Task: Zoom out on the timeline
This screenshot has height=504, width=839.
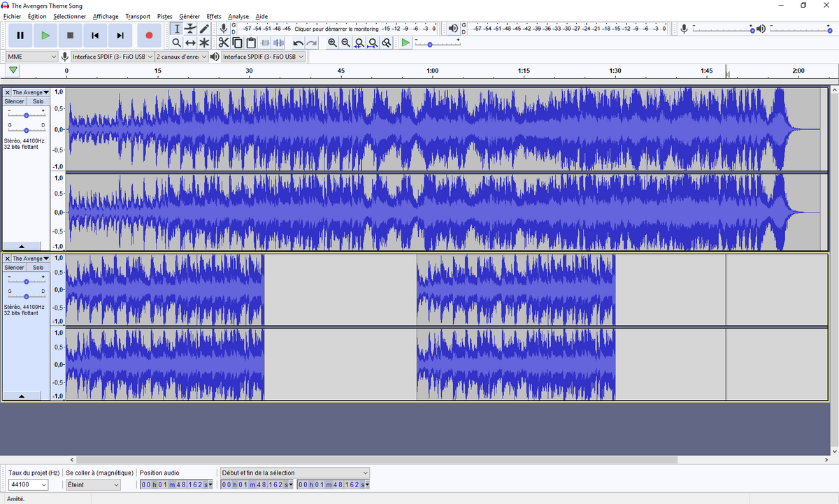Action: 345,43
